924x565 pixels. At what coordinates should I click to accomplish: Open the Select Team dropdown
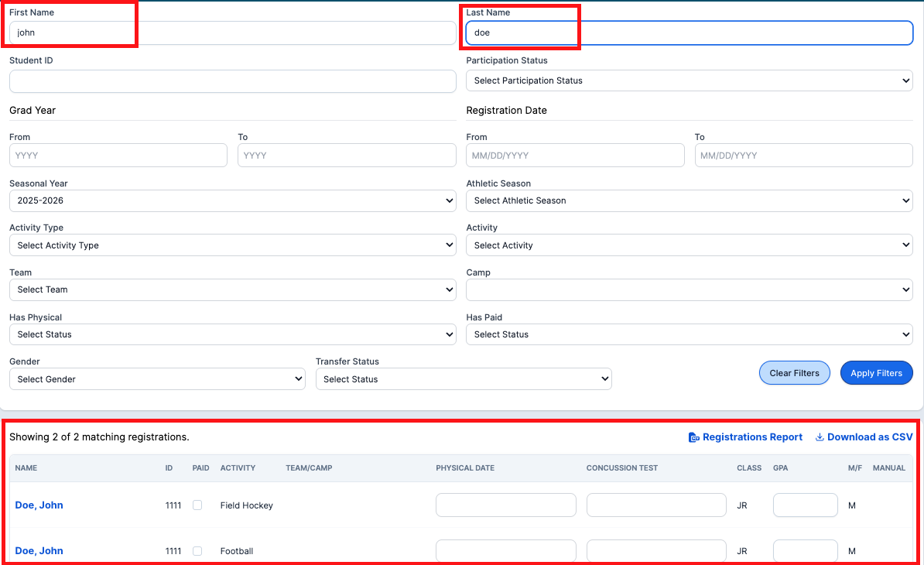233,290
